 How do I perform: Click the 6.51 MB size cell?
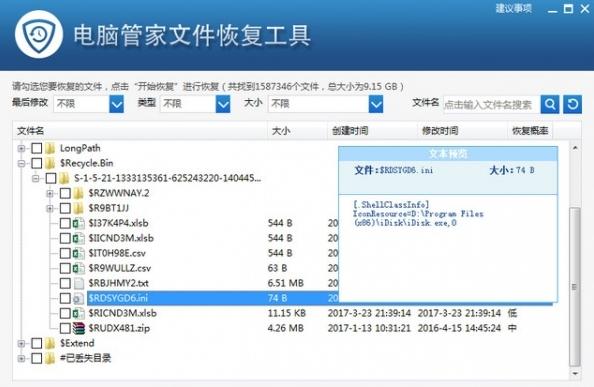[x=286, y=283]
